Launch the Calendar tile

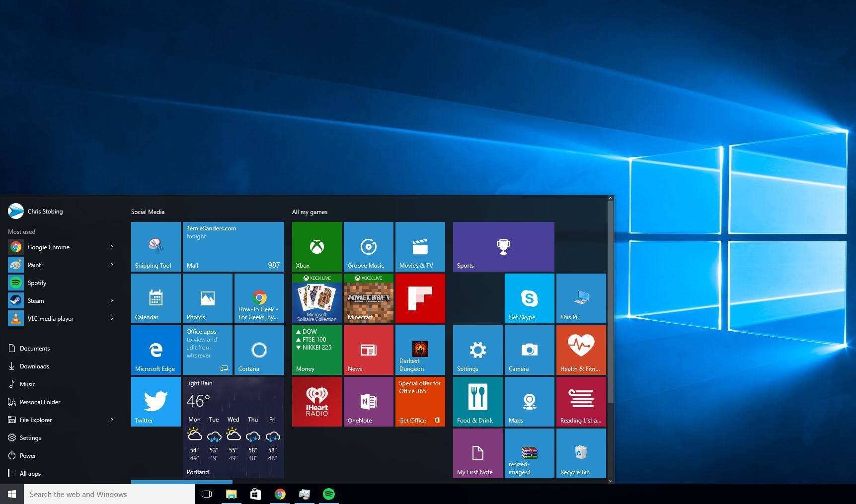click(x=156, y=298)
